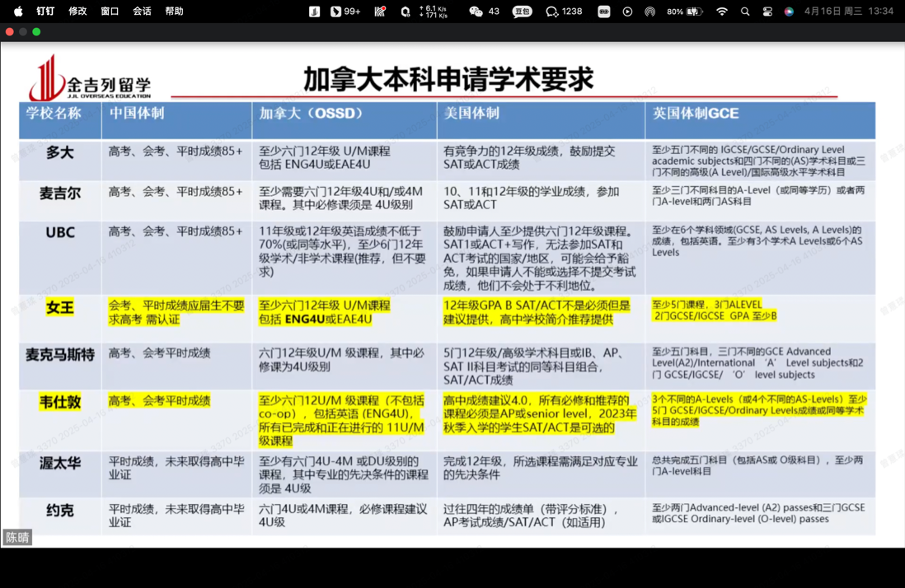This screenshot has width=905, height=588.
Task: Open the 窗口 menu
Action: point(110,11)
